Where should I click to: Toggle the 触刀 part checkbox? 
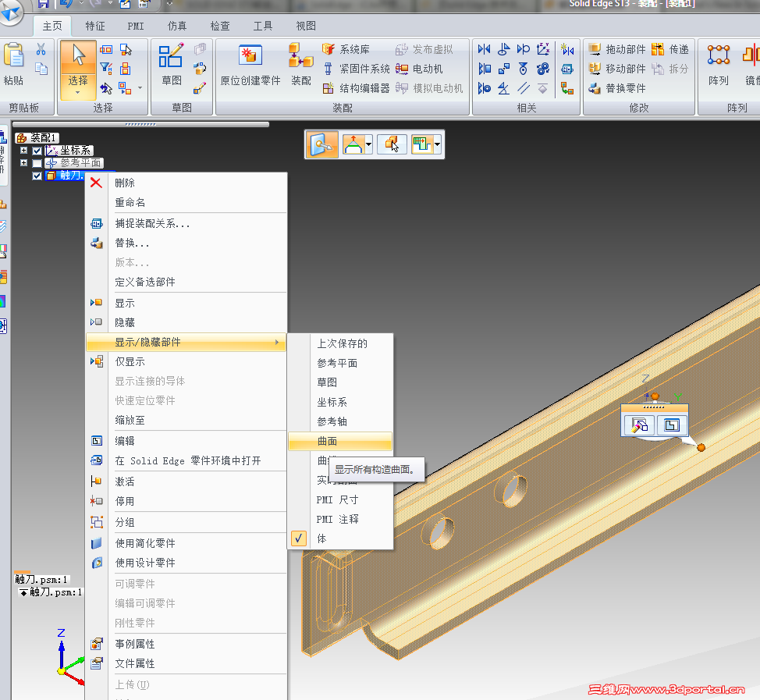[x=37, y=176]
